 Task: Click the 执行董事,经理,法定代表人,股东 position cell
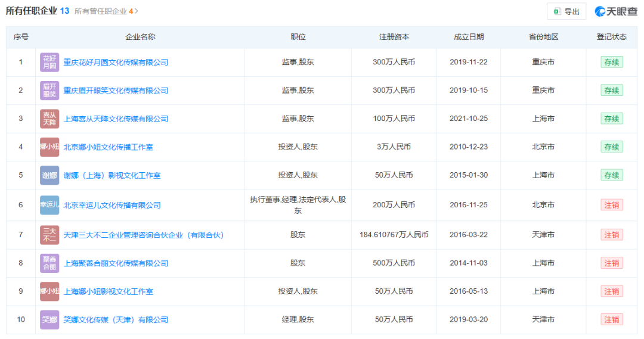click(x=298, y=205)
